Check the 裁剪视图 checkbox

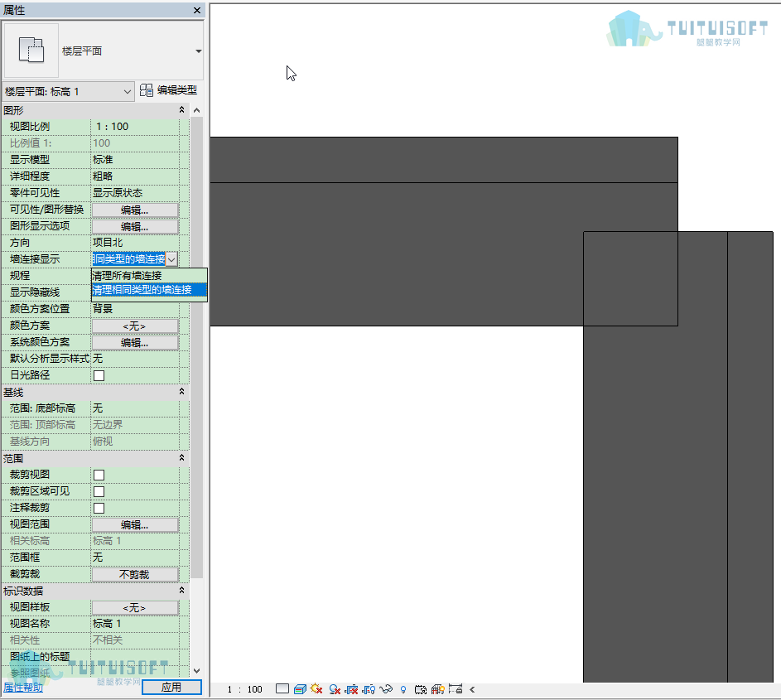(99, 475)
